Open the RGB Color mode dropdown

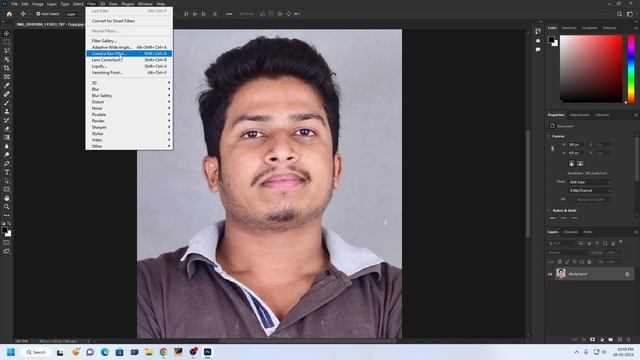coord(590,182)
